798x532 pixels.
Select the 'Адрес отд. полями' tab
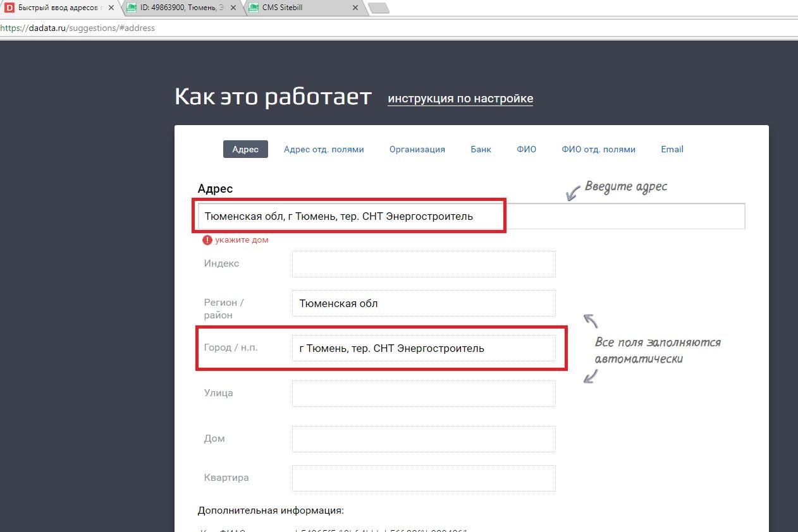pos(324,149)
